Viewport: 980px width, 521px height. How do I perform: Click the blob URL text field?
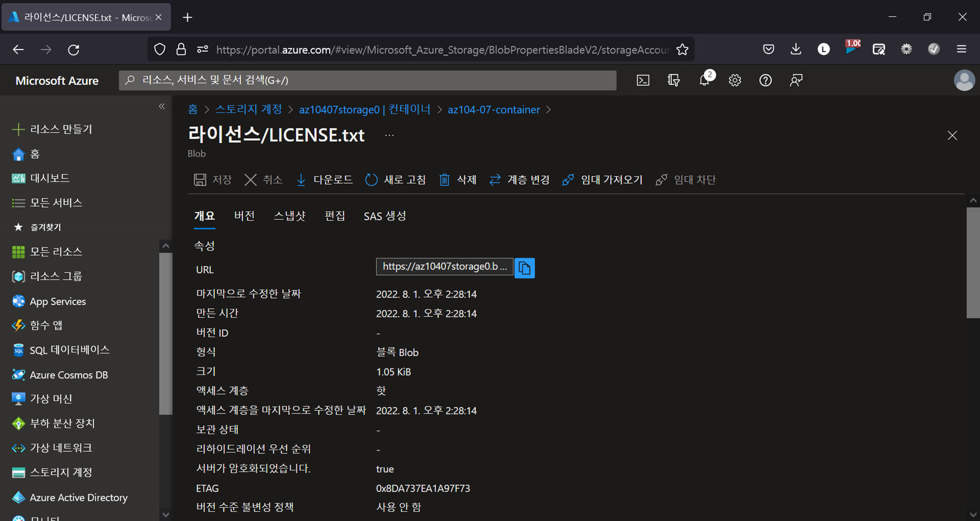(444, 267)
